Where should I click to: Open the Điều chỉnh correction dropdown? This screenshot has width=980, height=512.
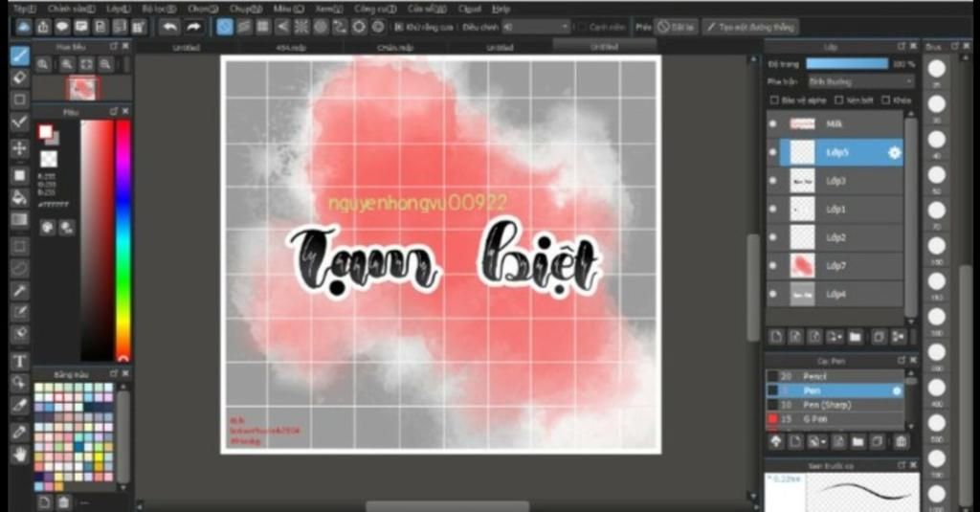[536, 27]
